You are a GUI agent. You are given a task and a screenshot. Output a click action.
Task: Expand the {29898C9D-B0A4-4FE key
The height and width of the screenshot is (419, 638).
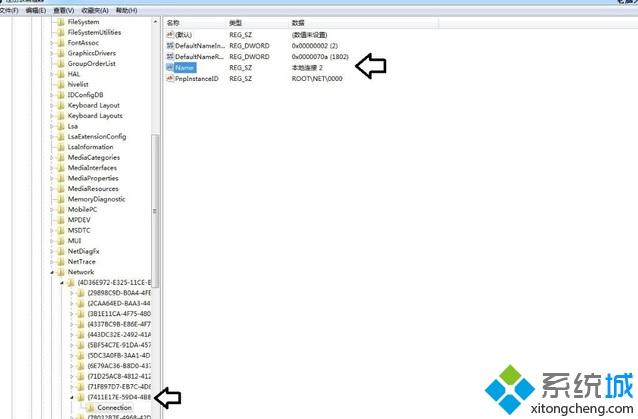tap(72, 293)
